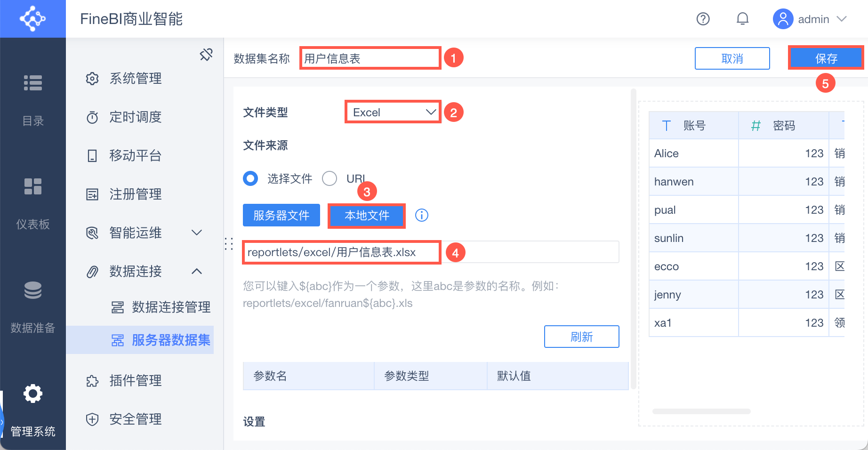Select the URL radio button
This screenshot has height=450, width=868.
330,179
